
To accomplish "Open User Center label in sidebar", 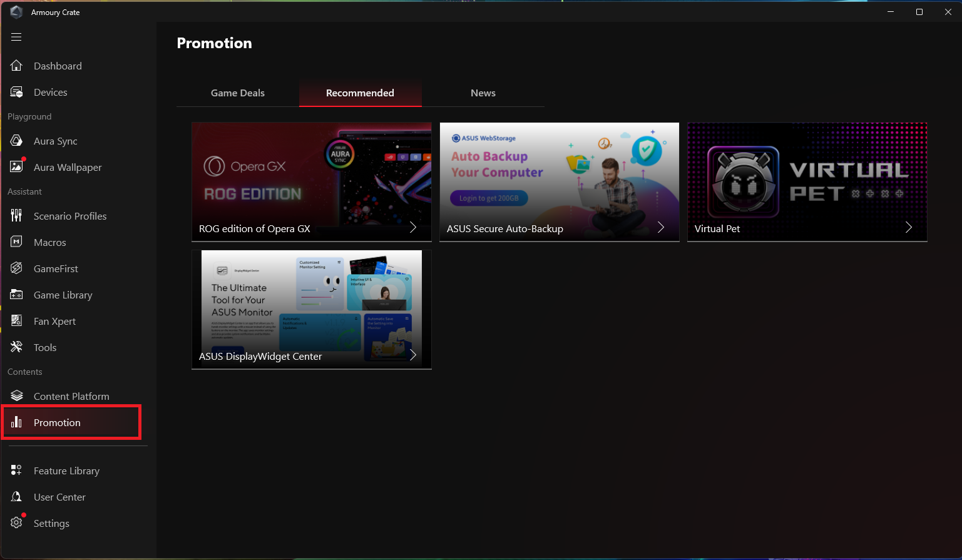I will point(59,497).
